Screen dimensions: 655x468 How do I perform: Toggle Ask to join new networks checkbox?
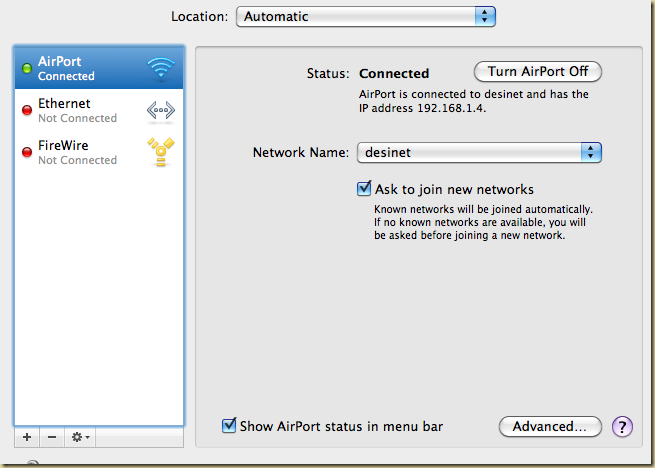364,188
